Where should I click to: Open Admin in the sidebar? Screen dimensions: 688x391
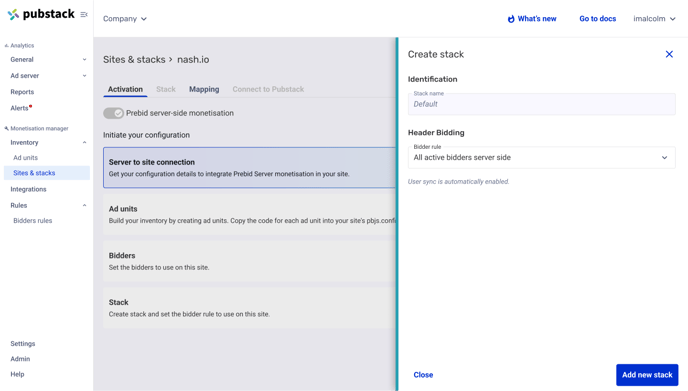[x=20, y=359]
